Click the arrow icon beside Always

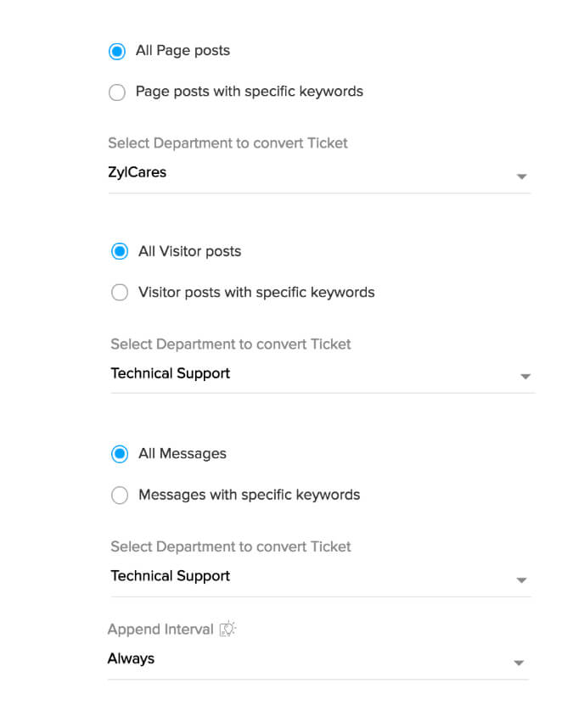point(519,663)
